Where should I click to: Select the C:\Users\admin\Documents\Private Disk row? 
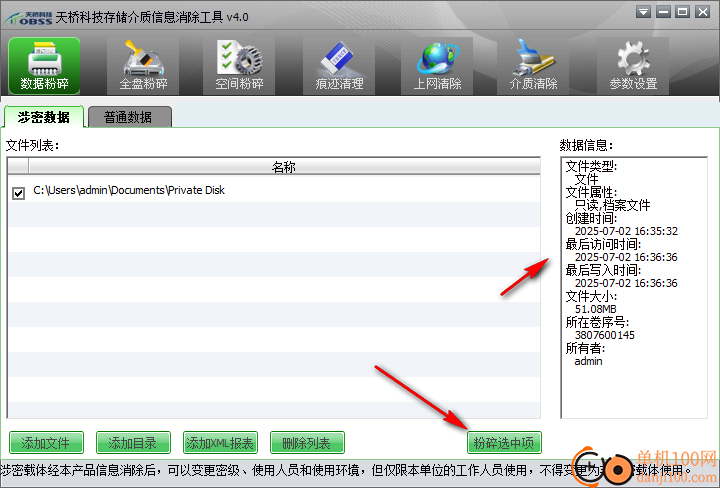pos(274,191)
